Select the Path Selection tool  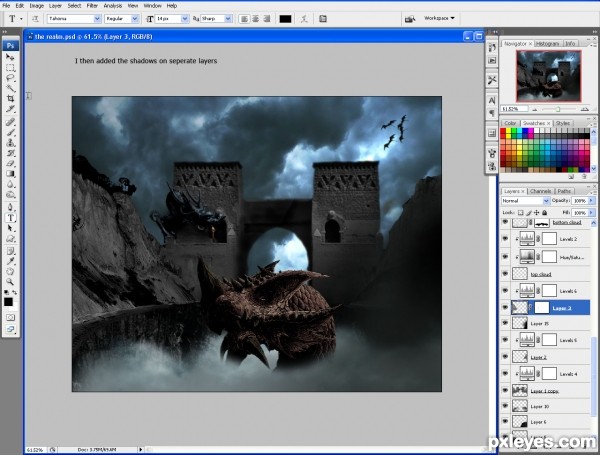pyautogui.click(x=10, y=228)
